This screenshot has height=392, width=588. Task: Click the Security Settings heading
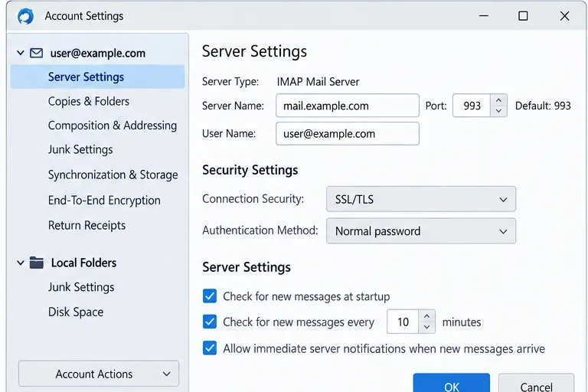250,170
